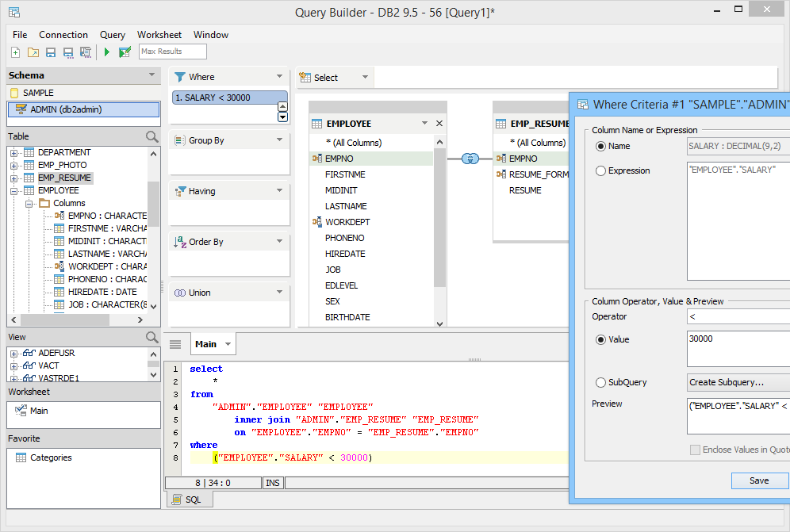Move criterion down with the down arrow

tap(282, 117)
